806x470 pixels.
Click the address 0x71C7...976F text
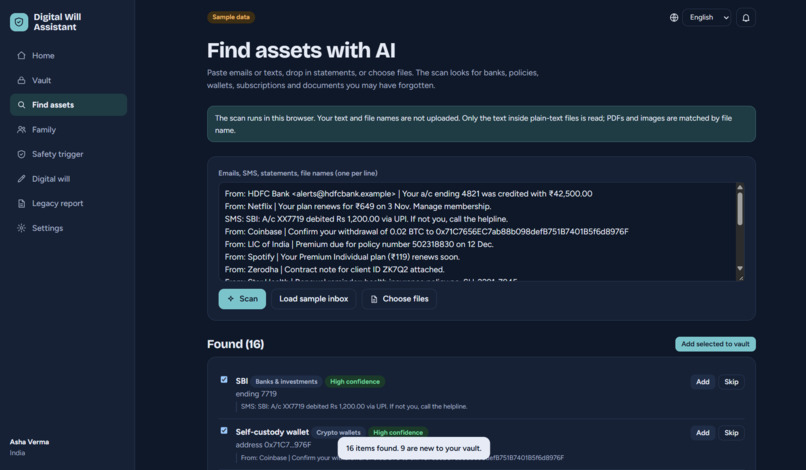273,445
